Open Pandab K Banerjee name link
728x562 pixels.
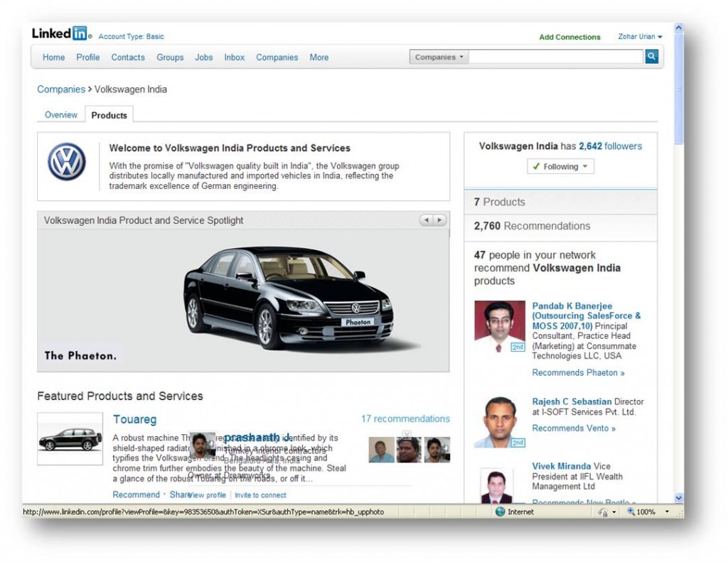[586, 315]
